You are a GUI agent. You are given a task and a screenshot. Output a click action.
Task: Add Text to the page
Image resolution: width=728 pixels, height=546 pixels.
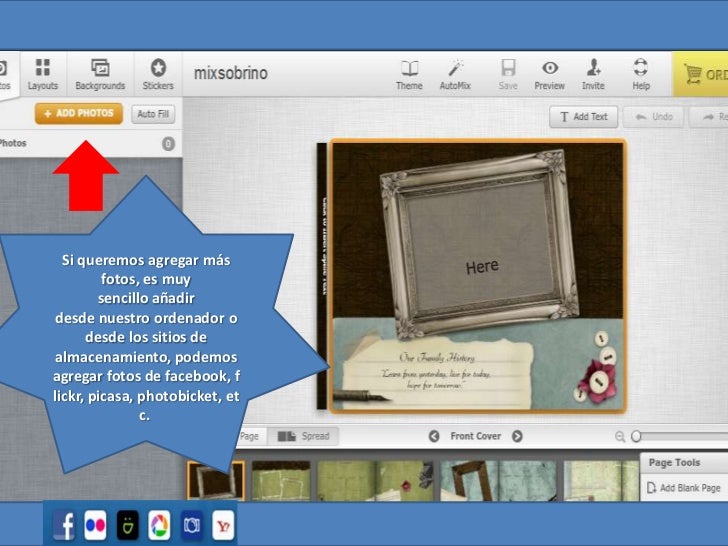[584, 117]
